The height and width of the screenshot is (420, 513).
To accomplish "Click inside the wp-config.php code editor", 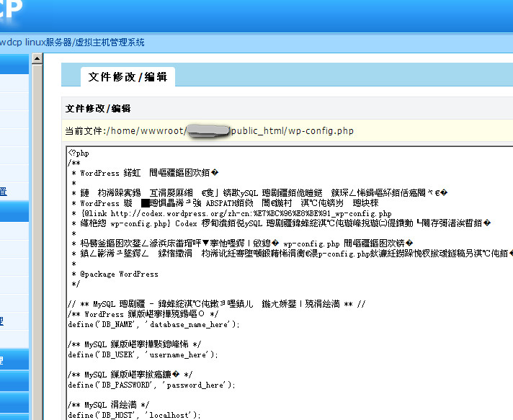I will point(290,283).
